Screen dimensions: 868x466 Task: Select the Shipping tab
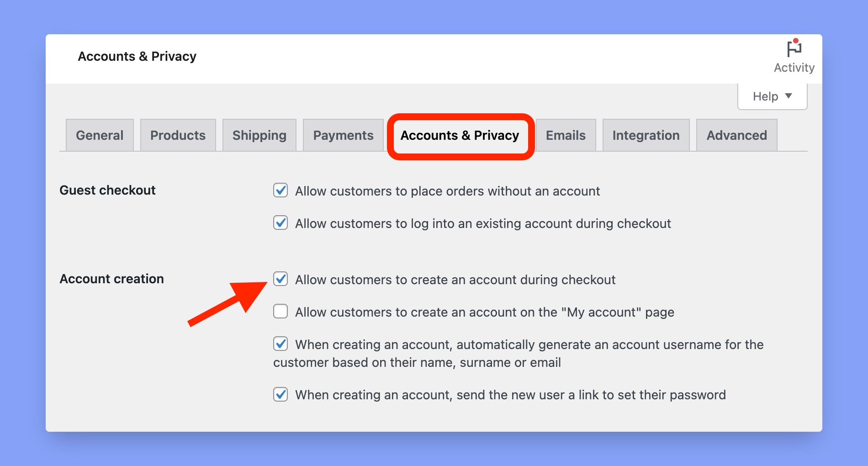tap(259, 135)
